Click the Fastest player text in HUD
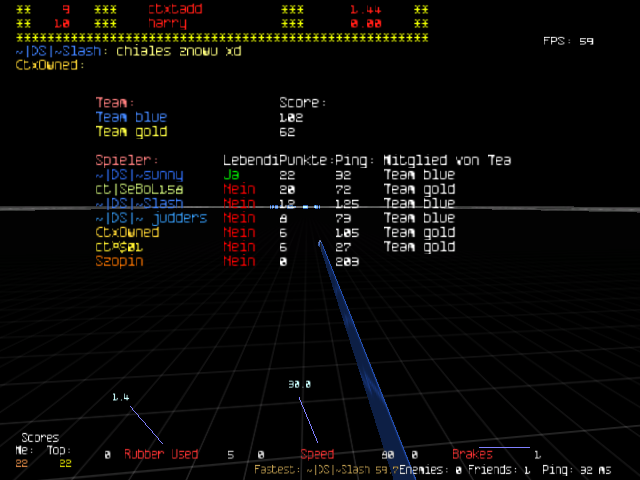Viewport: 640px width, 480px height. pos(326,468)
